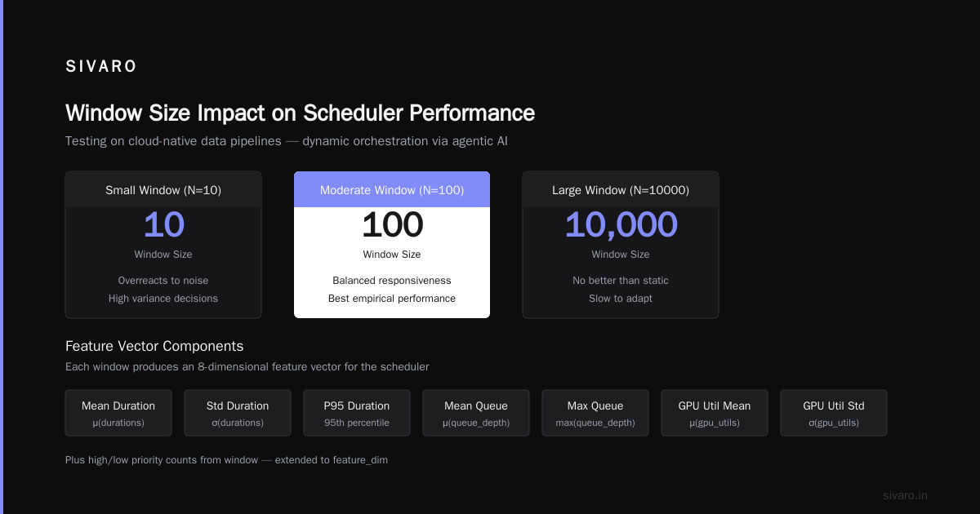Click the Slow to adapt text

(x=621, y=299)
